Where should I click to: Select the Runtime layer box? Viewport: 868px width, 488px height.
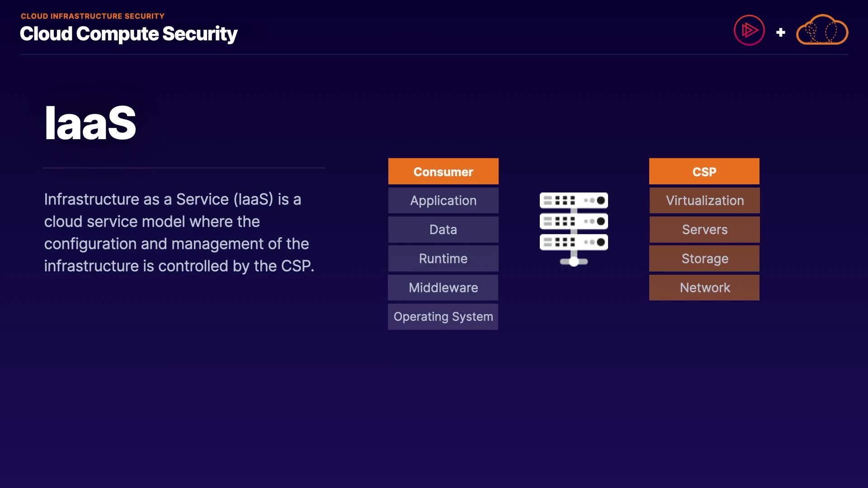pos(443,258)
